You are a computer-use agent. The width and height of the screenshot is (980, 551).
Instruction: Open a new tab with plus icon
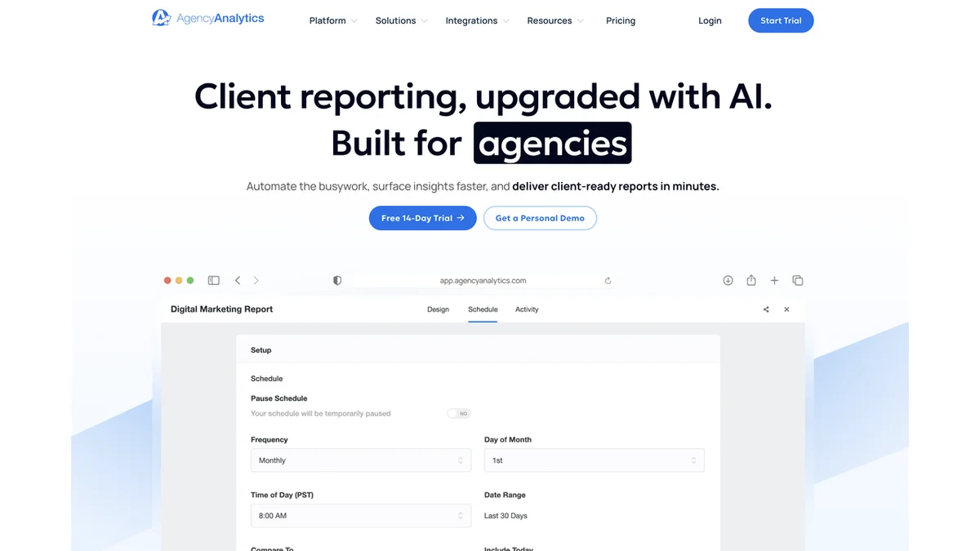tap(774, 280)
